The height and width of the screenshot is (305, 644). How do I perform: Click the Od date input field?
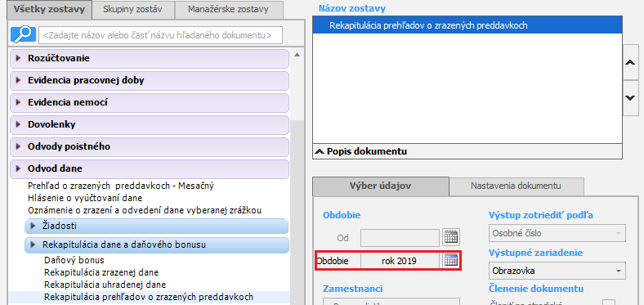(400, 238)
